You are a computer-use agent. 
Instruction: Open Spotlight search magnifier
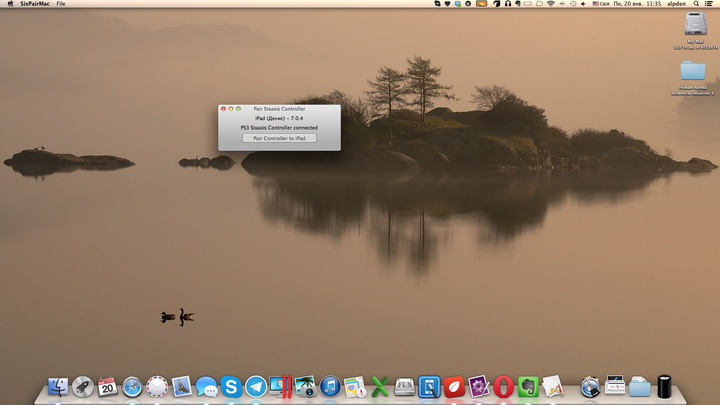[697, 4]
